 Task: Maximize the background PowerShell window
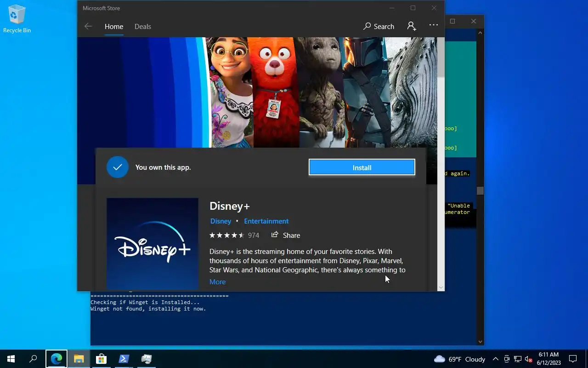452,21
